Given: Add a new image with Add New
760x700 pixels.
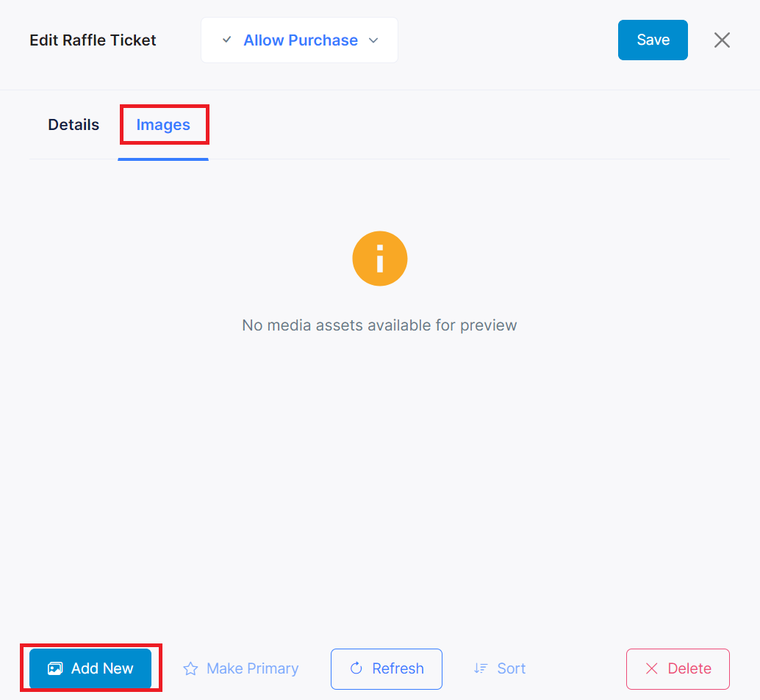Looking at the screenshot, I should [x=90, y=668].
